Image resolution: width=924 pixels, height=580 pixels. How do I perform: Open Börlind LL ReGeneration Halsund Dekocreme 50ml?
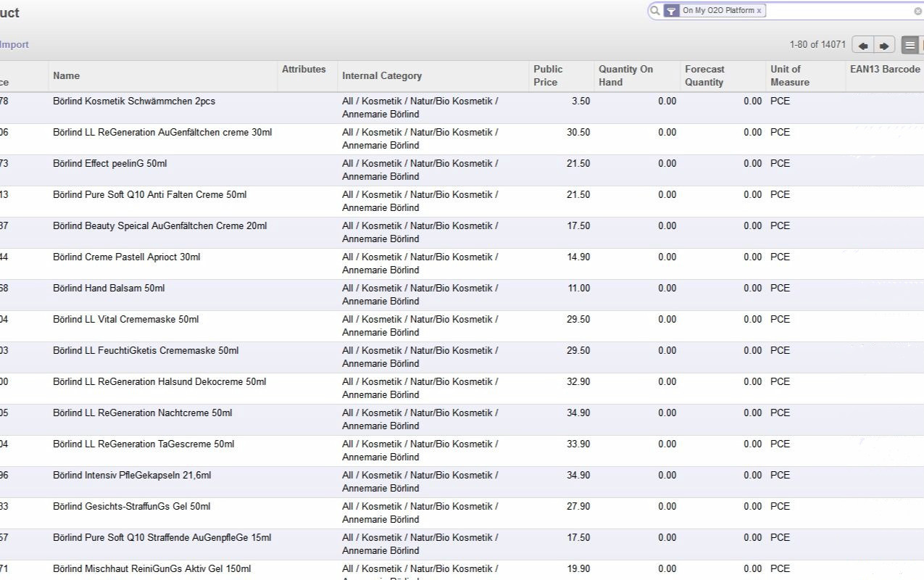click(159, 382)
